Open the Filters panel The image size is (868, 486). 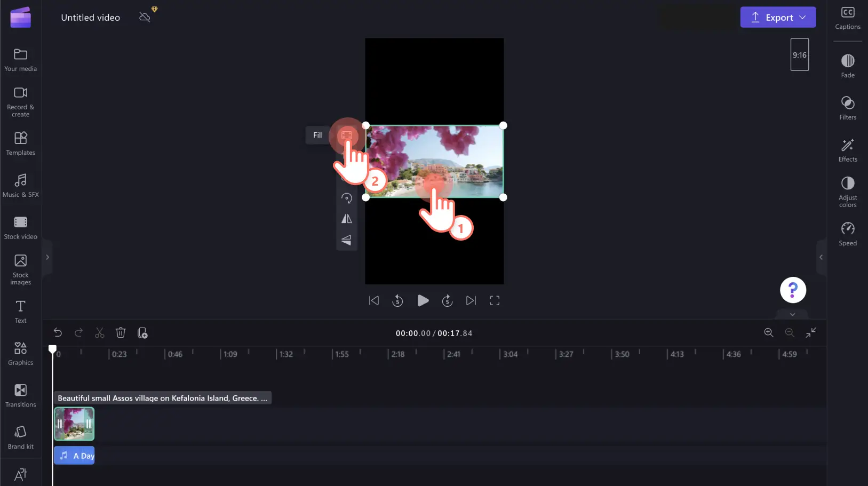pyautogui.click(x=848, y=108)
